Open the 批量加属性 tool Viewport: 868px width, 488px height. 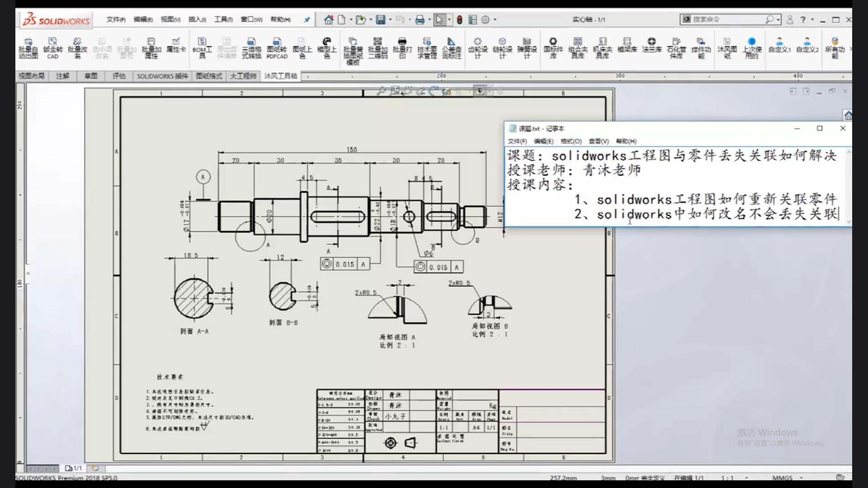click(151, 48)
